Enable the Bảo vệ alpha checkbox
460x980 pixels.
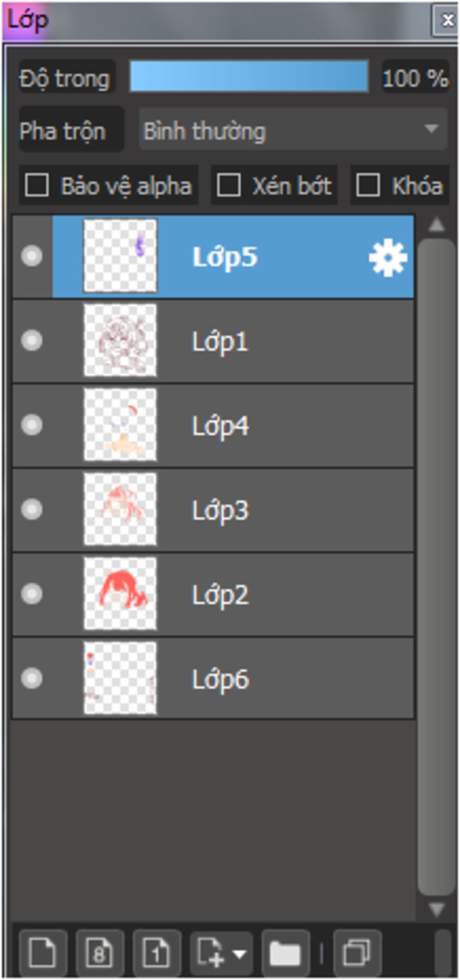37,185
